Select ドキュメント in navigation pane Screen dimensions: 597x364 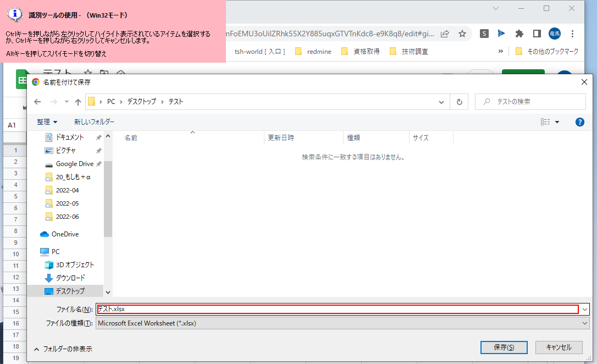[70, 137]
